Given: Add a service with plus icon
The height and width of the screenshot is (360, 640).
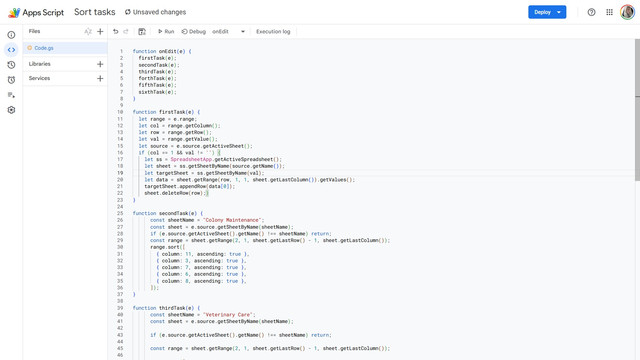Looking at the screenshot, I should click(x=100, y=78).
